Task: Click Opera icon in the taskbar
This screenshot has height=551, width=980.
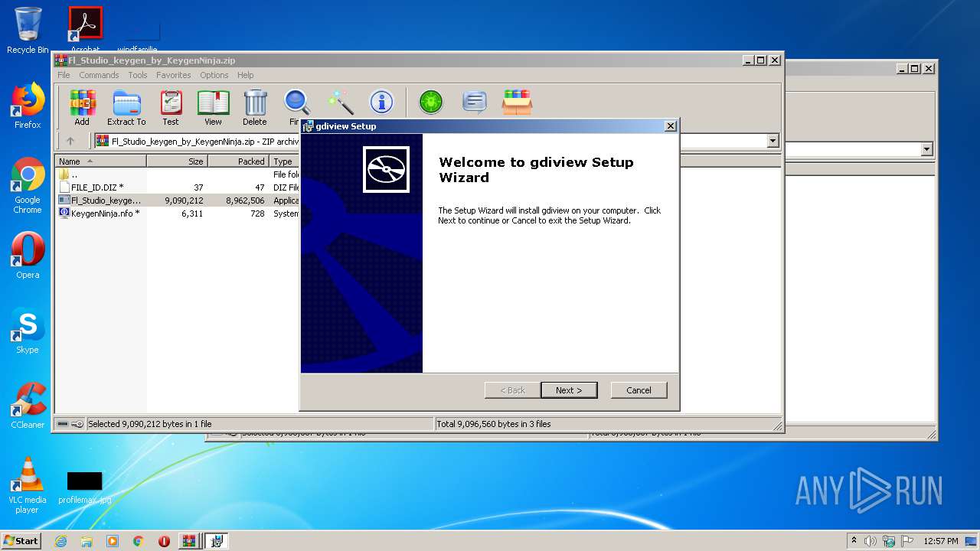Action: point(164,541)
